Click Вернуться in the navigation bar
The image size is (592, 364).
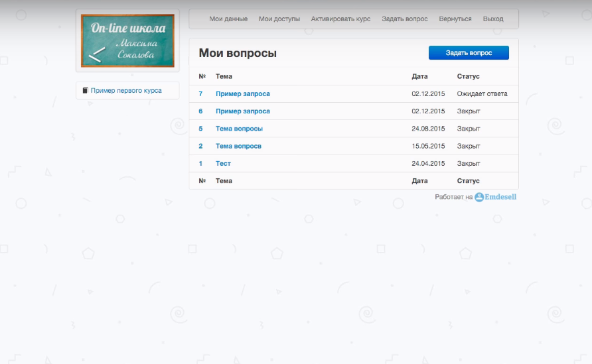click(455, 19)
